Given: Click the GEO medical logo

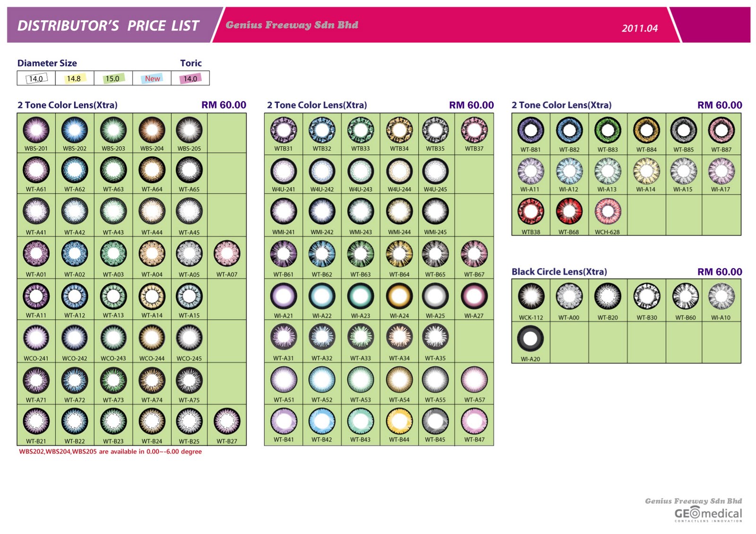Looking at the screenshot, I should click(x=708, y=513).
